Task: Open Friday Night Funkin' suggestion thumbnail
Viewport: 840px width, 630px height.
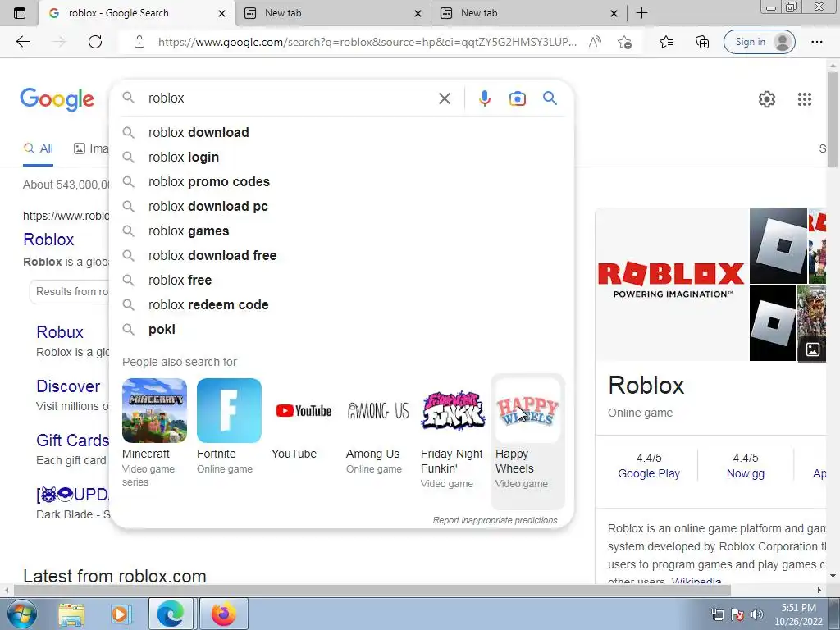Action: pyautogui.click(x=453, y=410)
